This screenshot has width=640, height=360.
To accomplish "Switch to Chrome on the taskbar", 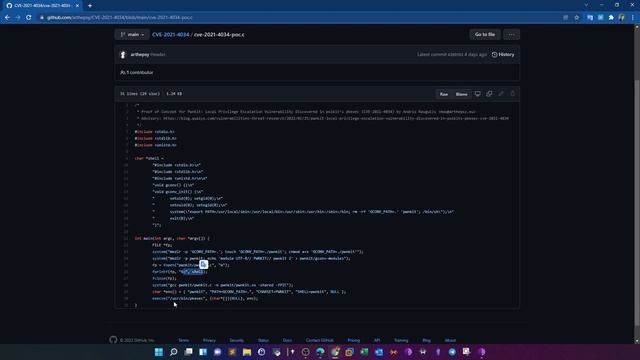I will pyautogui.click(x=335, y=352).
